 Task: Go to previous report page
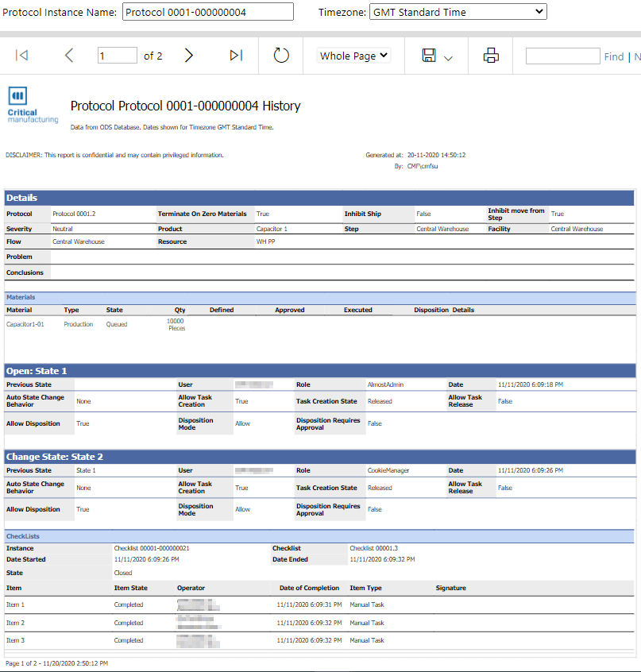(69, 56)
